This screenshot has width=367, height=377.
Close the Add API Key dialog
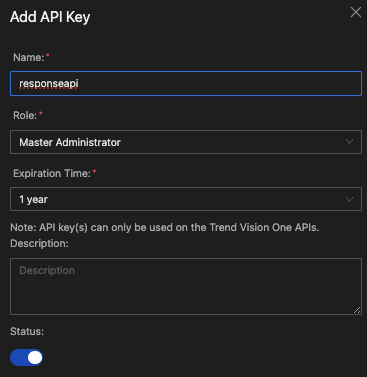(x=356, y=12)
